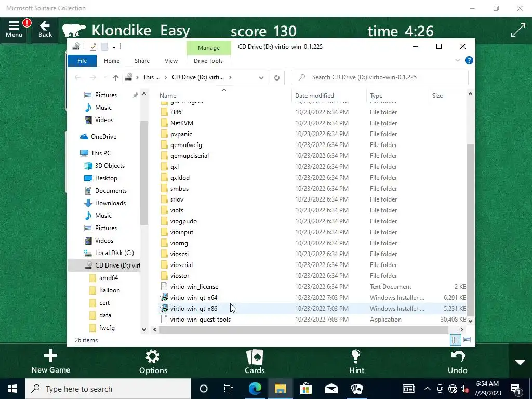Select This PC in navigation pane

[x=101, y=153]
